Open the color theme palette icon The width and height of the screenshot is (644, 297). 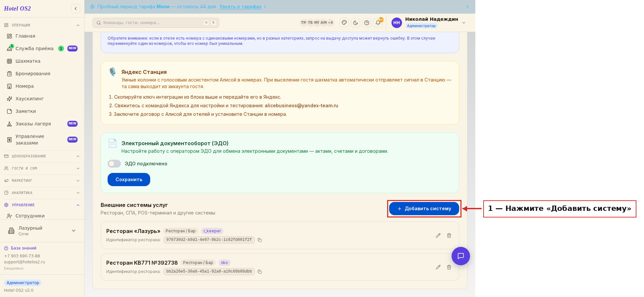[x=344, y=23]
